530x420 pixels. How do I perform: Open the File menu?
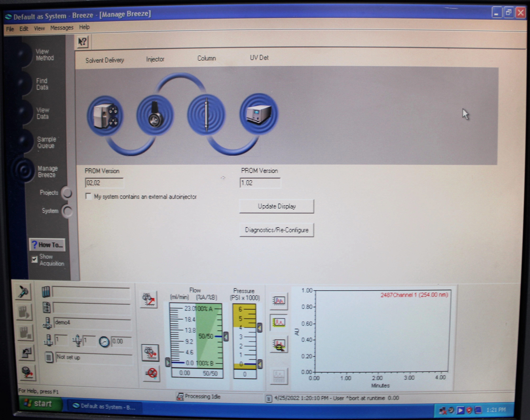pos(10,29)
